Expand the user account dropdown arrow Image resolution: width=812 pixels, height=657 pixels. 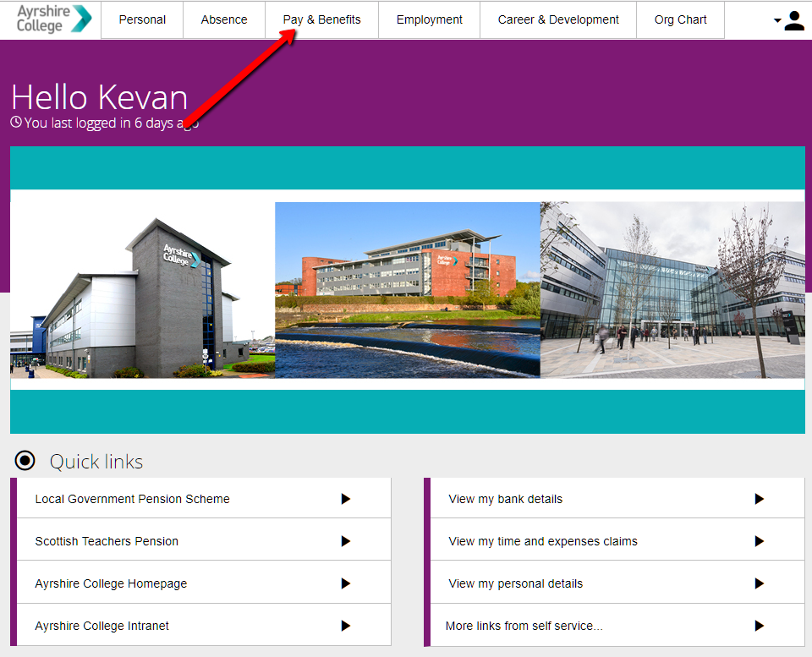click(x=777, y=20)
